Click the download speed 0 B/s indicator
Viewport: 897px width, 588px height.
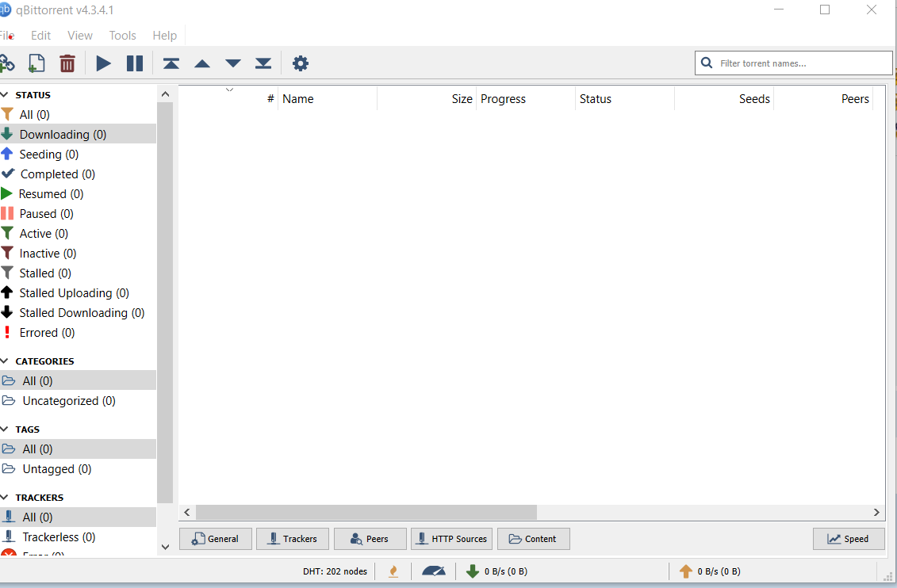[x=496, y=571]
